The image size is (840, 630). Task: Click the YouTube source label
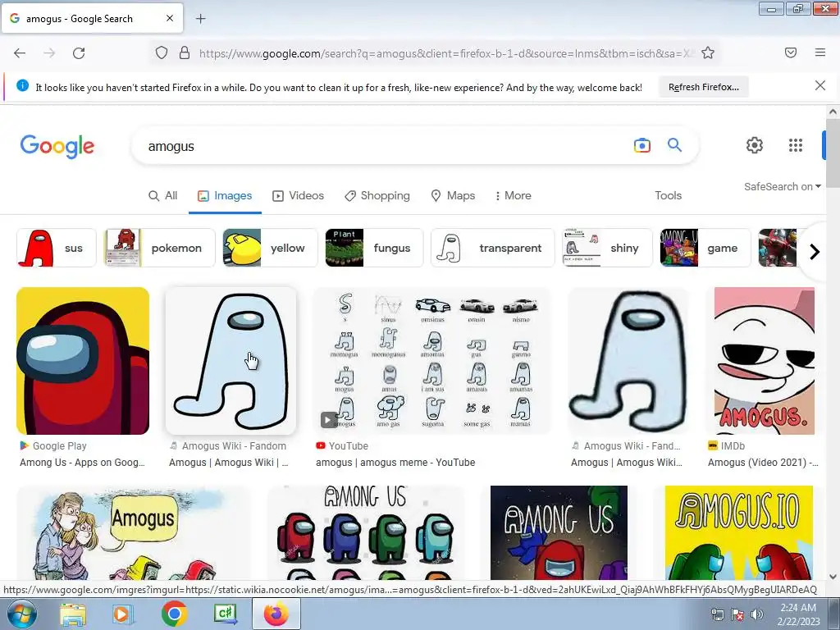tap(348, 445)
